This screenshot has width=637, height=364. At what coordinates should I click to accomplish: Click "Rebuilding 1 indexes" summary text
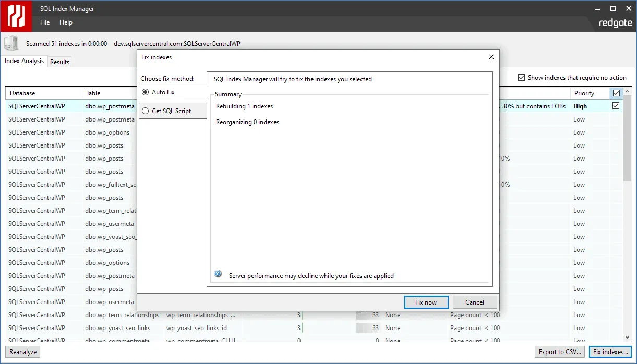244,106
